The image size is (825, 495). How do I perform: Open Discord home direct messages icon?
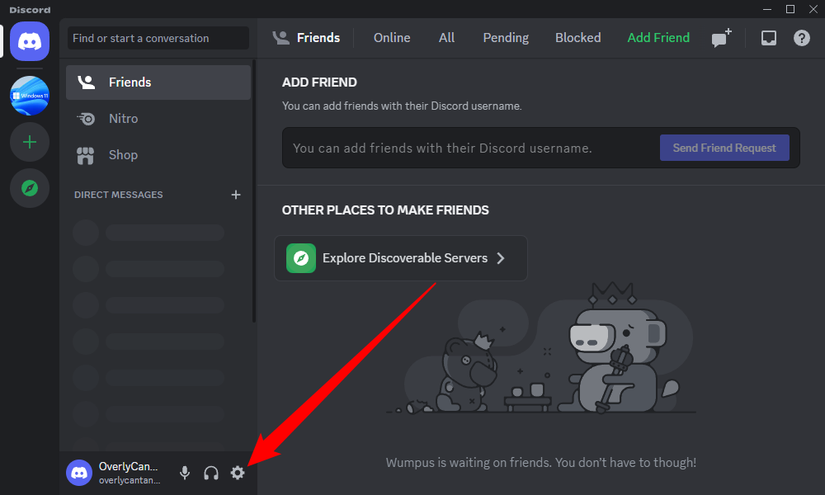pyautogui.click(x=29, y=41)
